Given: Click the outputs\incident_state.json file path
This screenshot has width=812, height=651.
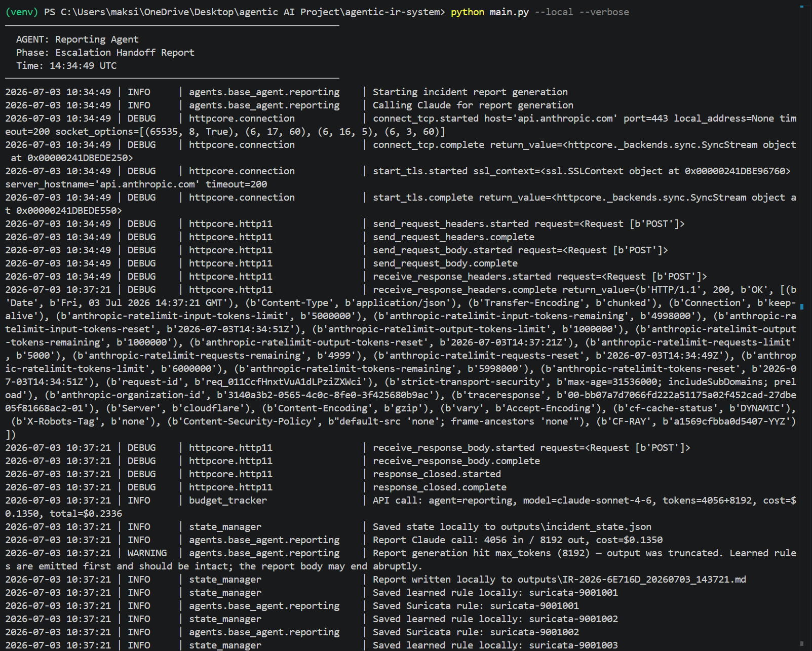Looking at the screenshot, I should (x=576, y=527).
